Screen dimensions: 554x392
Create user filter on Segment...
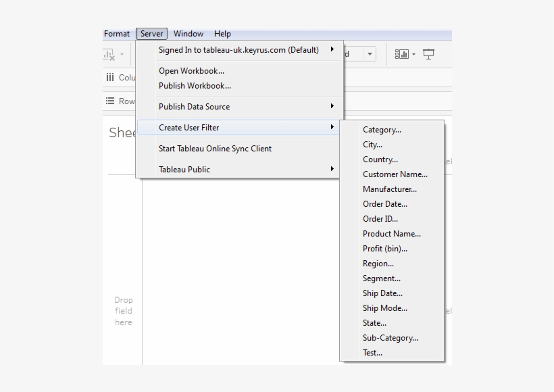click(x=392, y=278)
